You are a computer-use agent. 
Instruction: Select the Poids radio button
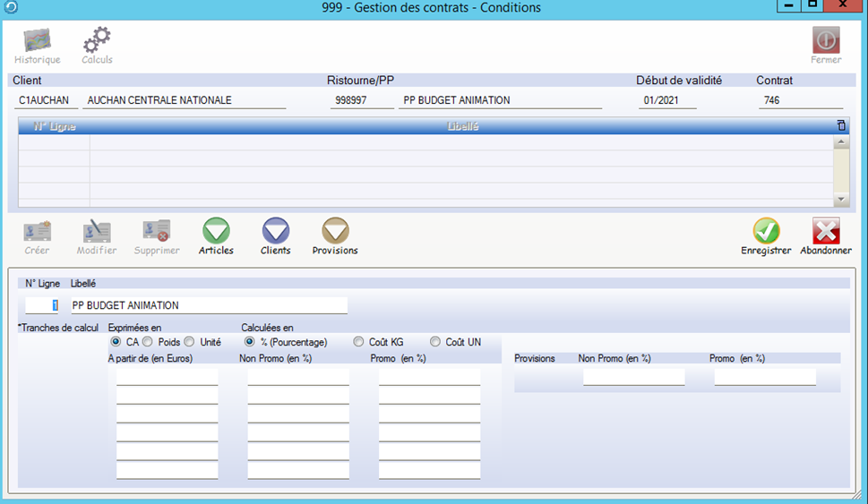point(148,342)
